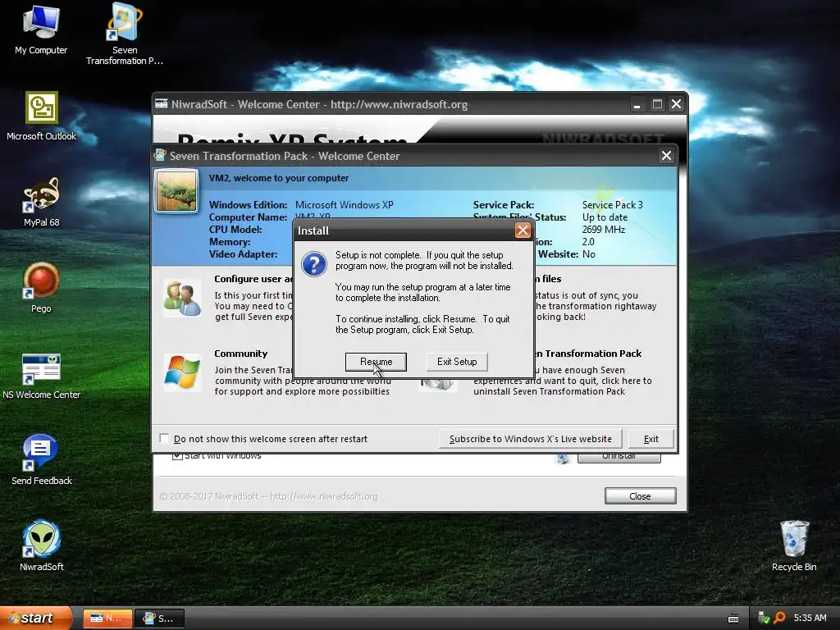Click the Start button
The height and width of the screenshot is (630, 840).
(x=35, y=618)
